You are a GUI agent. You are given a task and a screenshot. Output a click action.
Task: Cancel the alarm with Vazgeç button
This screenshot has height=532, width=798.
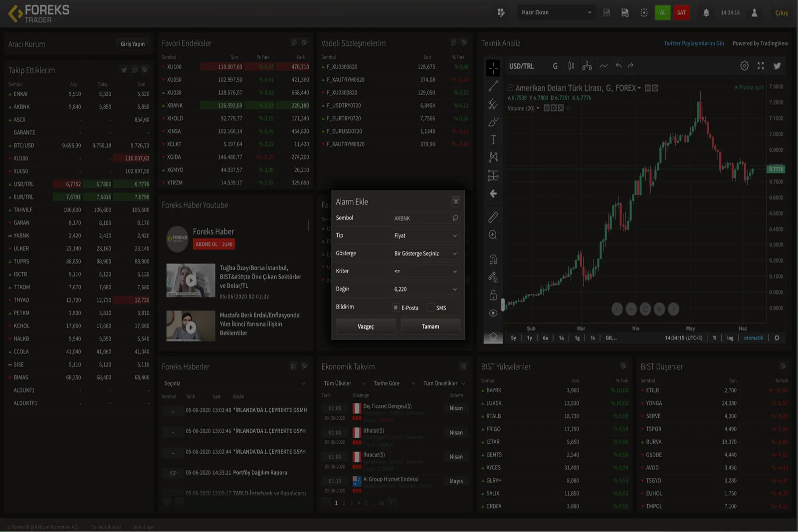pyautogui.click(x=366, y=327)
